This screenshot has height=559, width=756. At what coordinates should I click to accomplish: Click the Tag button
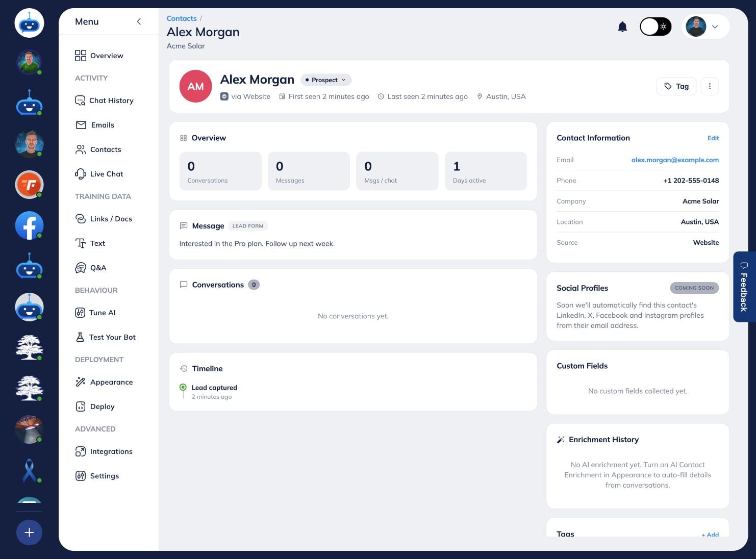(676, 86)
